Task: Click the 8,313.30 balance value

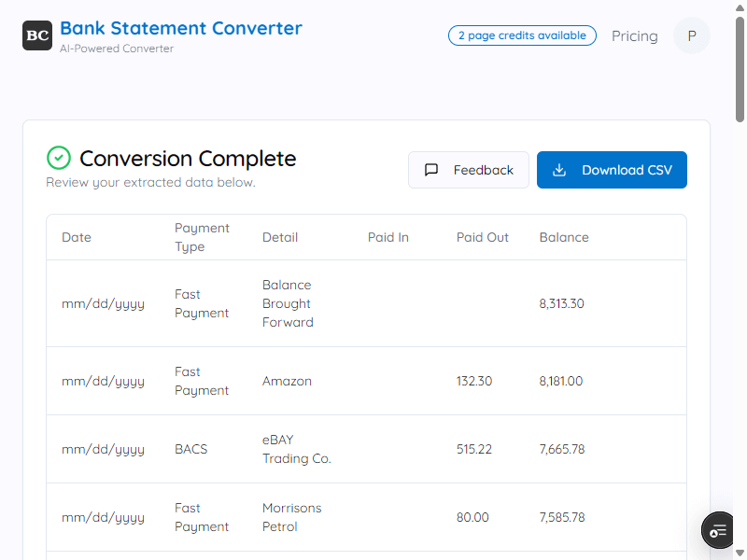Action: pyautogui.click(x=562, y=303)
